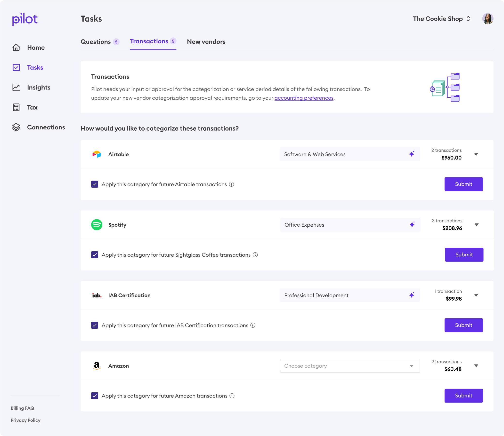Click the Spotify vendor logo
The width and height of the screenshot is (504, 436).
pyautogui.click(x=97, y=225)
